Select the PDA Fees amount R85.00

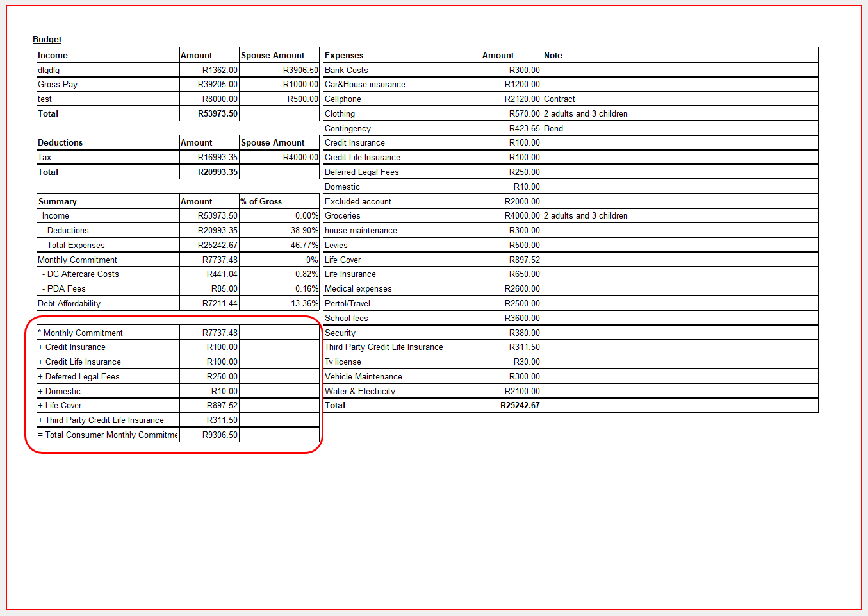coord(224,289)
